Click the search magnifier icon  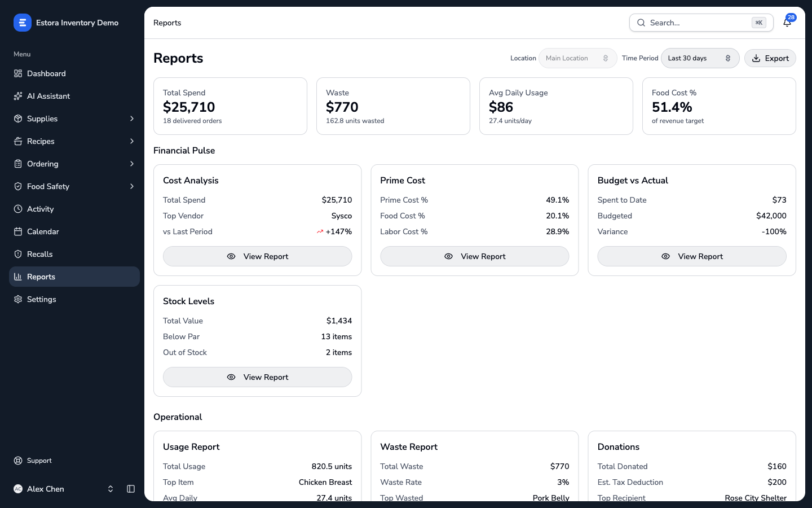tap(641, 23)
